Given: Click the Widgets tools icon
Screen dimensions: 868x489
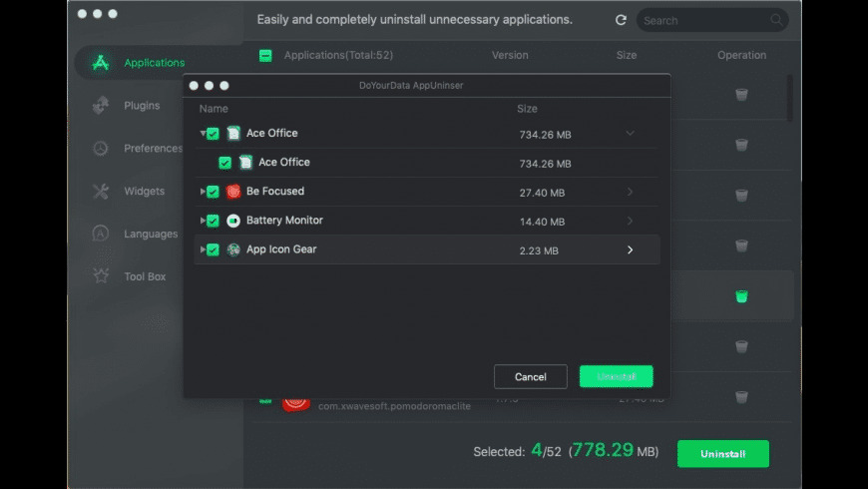Looking at the screenshot, I should (x=101, y=192).
